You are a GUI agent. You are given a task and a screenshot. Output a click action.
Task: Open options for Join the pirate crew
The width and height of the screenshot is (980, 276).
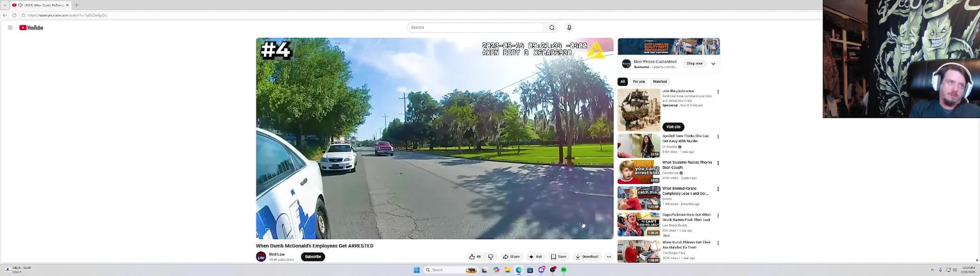718,92
